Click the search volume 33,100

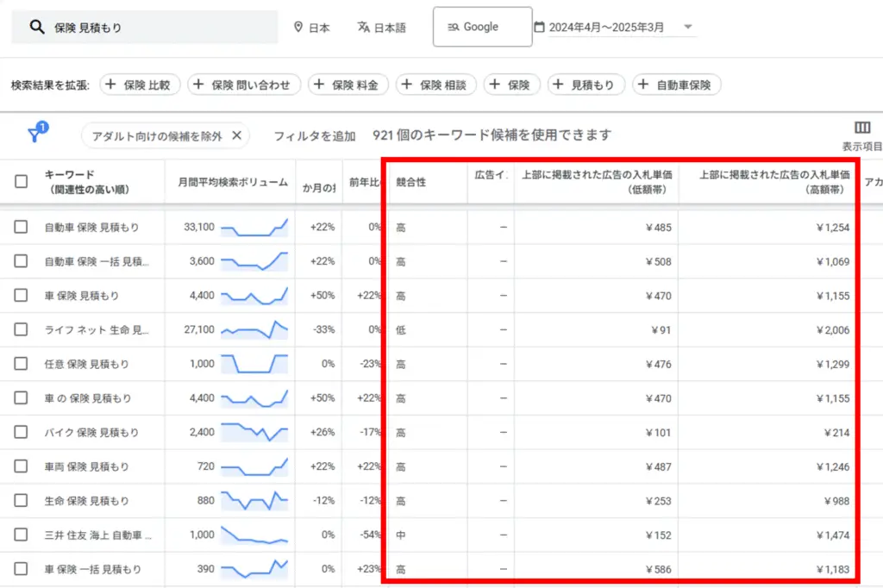pos(199,227)
